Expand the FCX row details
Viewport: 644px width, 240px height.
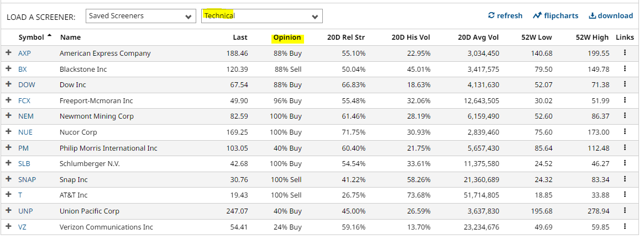point(8,101)
